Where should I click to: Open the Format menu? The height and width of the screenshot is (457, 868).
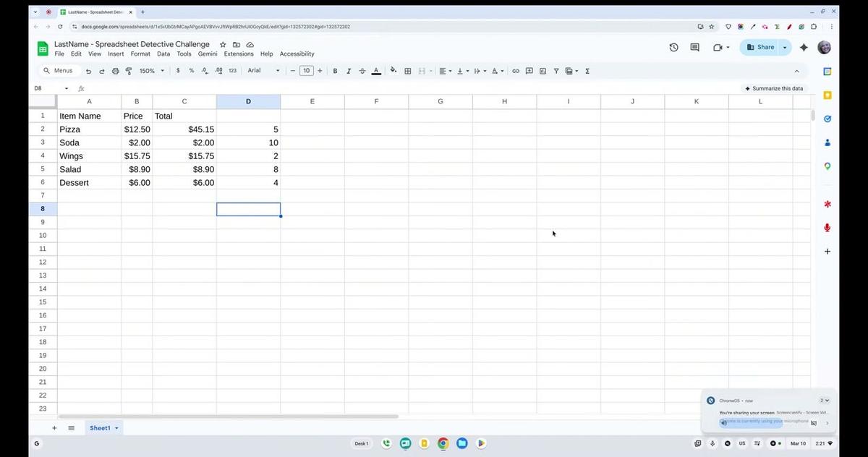pyautogui.click(x=140, y=54)
